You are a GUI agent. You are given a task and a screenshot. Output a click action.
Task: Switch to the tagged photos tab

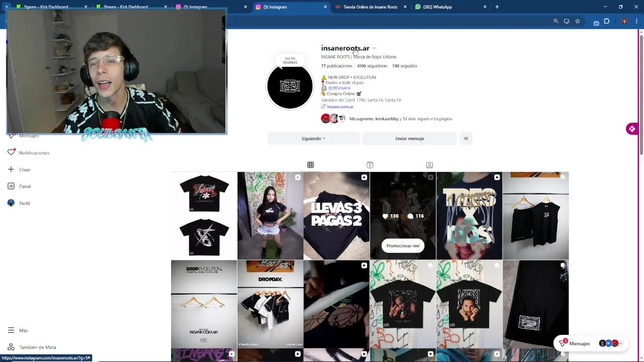[x=429, y=165]
